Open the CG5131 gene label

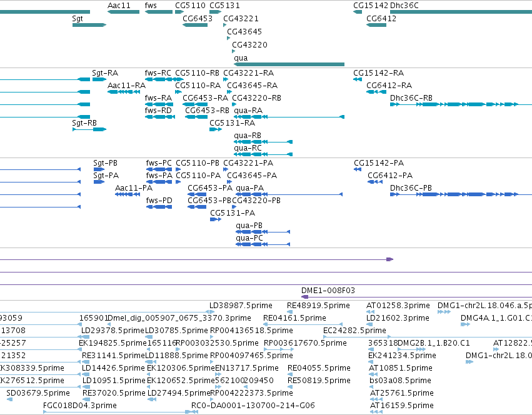point(224,6)
